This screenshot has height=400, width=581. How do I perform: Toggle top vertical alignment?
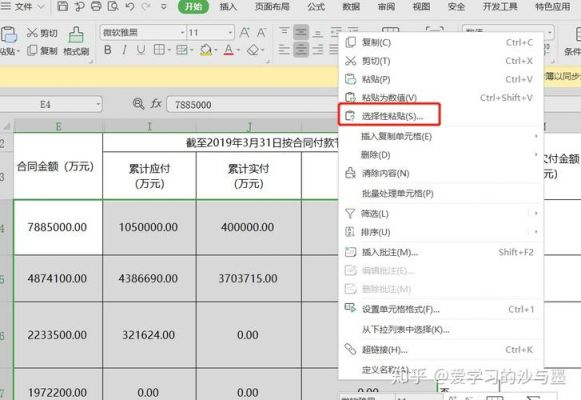(x=284, y=32)
